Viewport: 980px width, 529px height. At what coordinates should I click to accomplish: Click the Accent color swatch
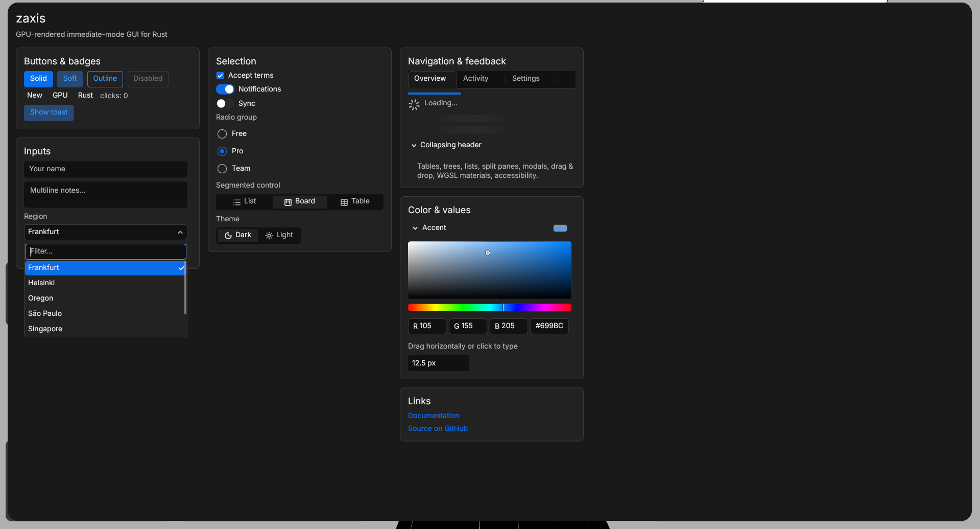pos(560,228)
